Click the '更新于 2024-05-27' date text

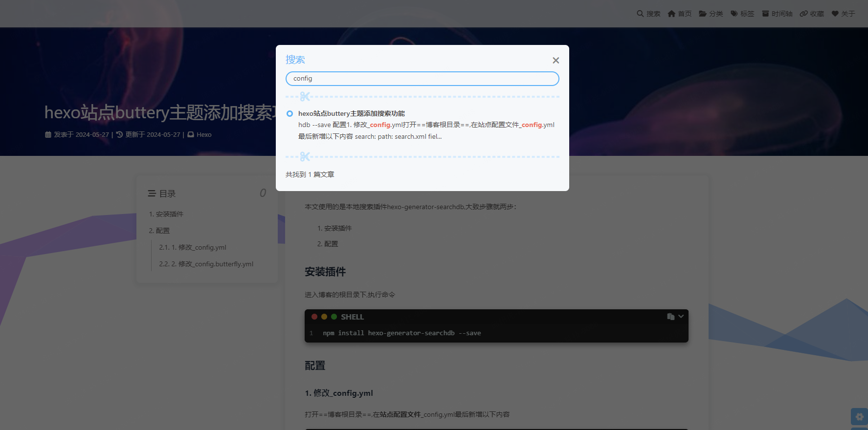pos(153,135)
